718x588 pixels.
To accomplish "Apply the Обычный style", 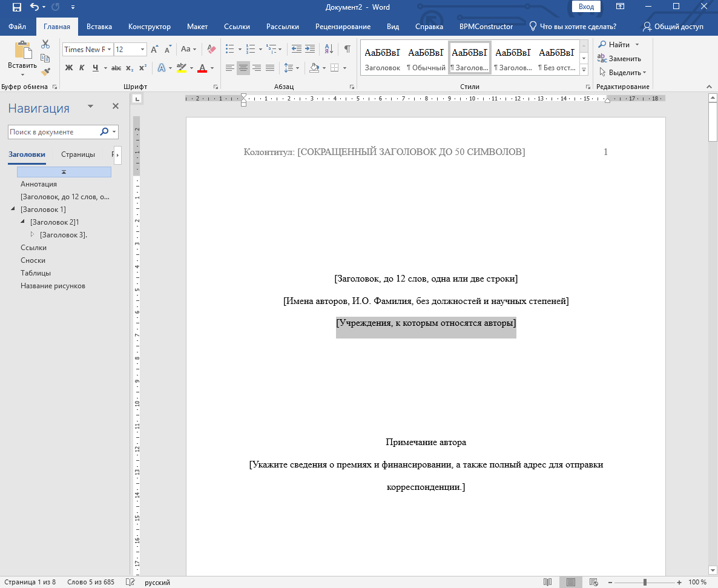I will [x=426, y=58].
